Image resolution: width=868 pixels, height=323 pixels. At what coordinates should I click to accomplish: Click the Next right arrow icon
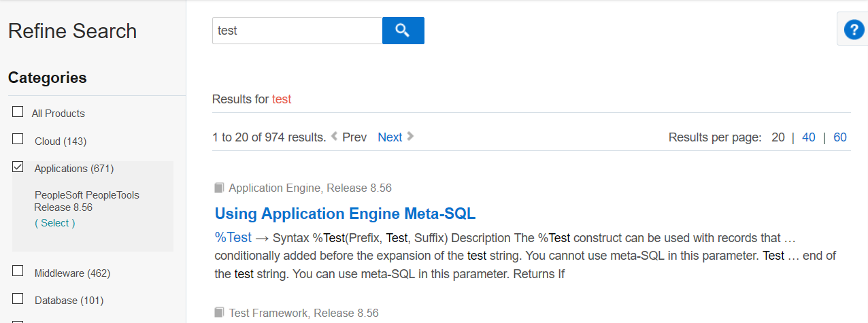pos(410,137)
